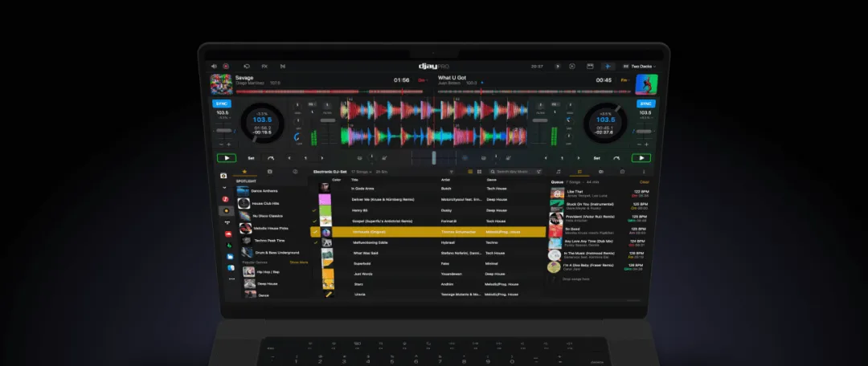
Task: Open Beatsource green icon in sidebar
Action: tap(228, 245)
